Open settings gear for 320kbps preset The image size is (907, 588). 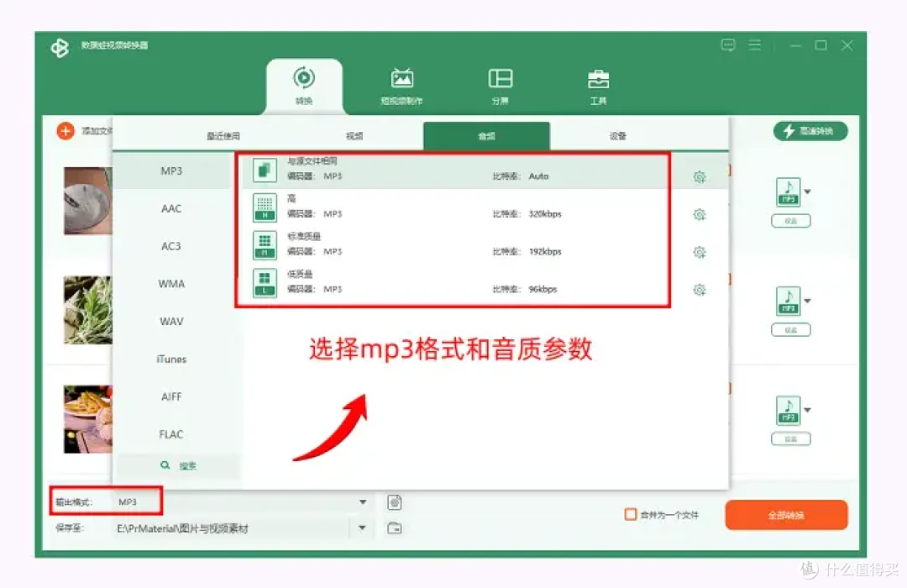700,215
